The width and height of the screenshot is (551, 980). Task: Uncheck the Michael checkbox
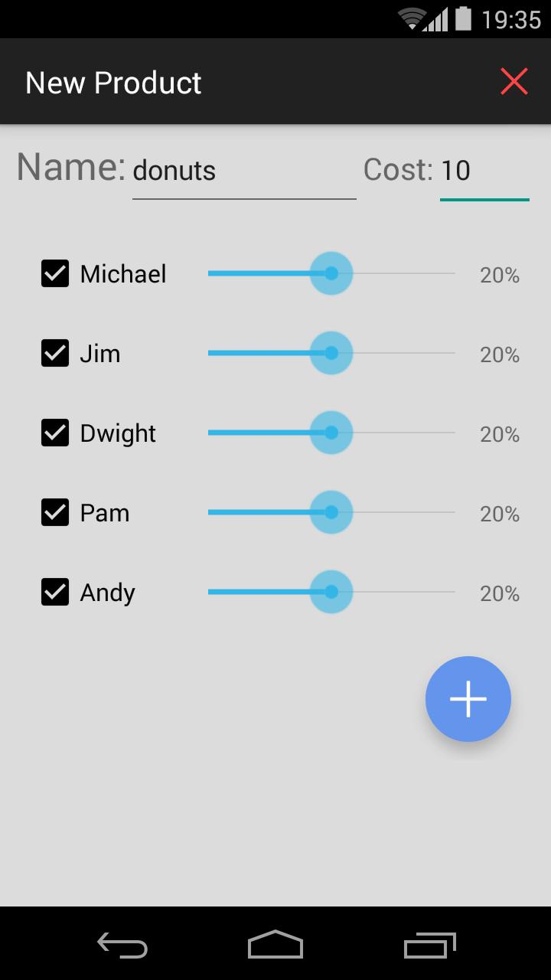tap(55, 273)
